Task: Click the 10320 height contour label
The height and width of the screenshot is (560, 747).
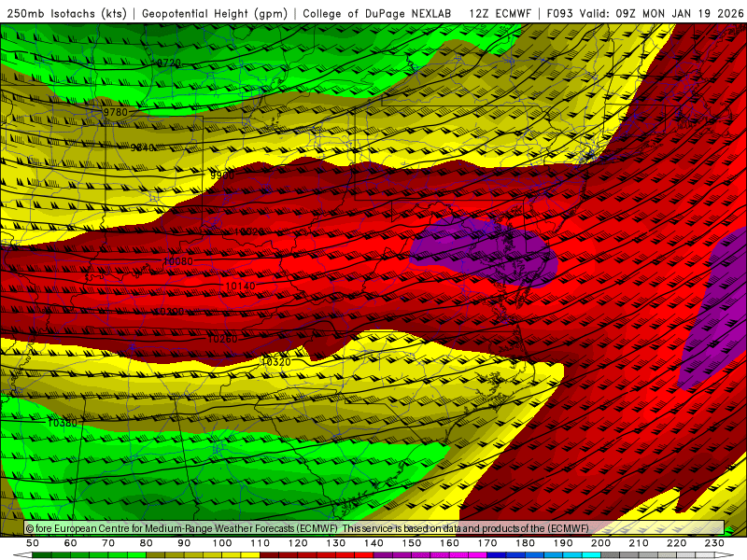Action: tap(275, 362)
